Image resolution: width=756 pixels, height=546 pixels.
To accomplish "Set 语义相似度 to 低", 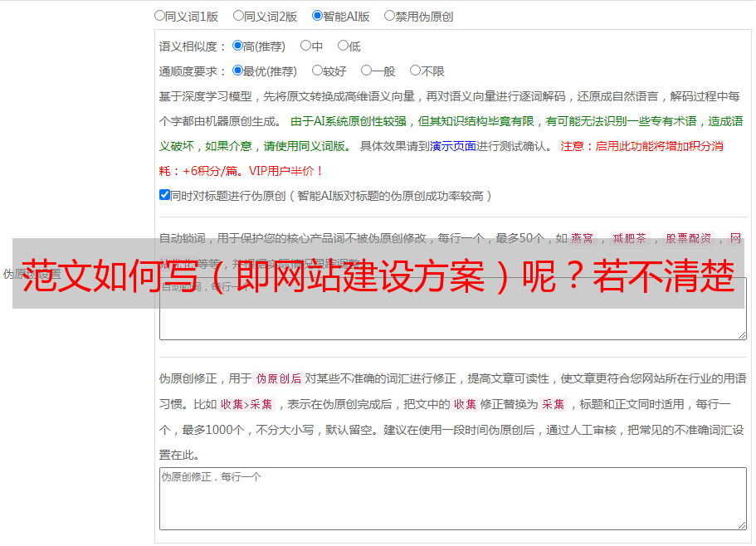I will pyautogui.click(x=343, y=46).
